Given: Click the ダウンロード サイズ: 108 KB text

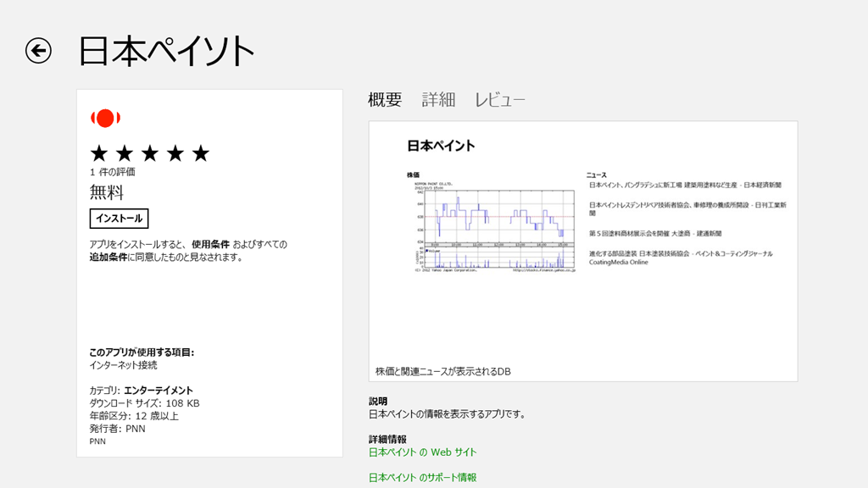Looking at the screenshot, I should [144, 403].
